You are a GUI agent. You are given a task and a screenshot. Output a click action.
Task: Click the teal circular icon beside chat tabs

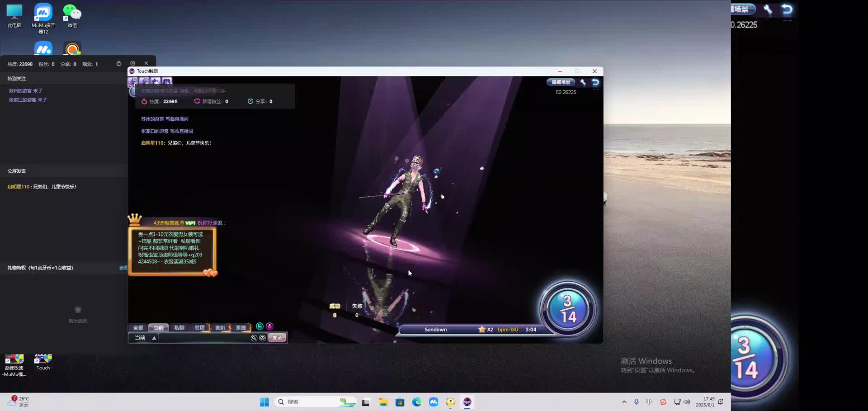[x=259, y=326]
